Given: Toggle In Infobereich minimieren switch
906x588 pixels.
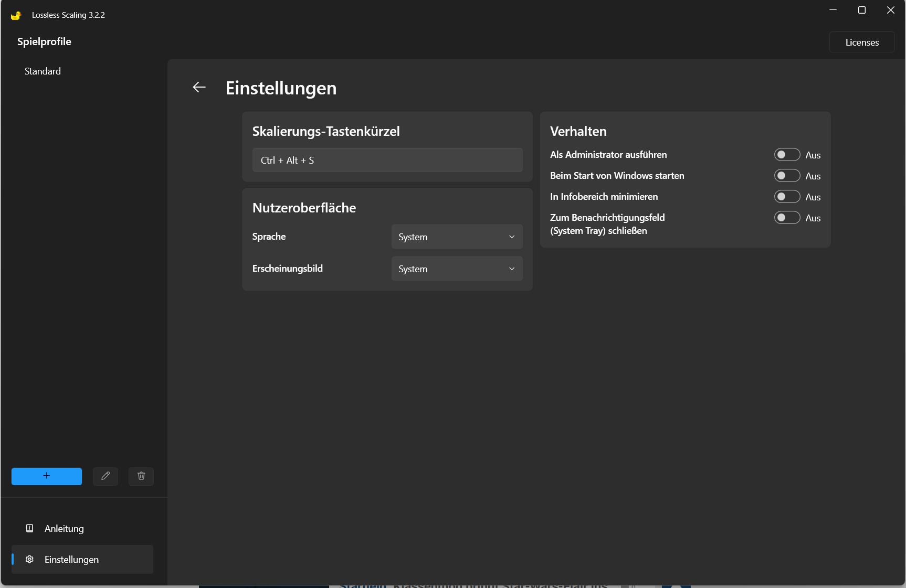Looking at the screenshot, I should pyautogui.click(x=787, y=197).
